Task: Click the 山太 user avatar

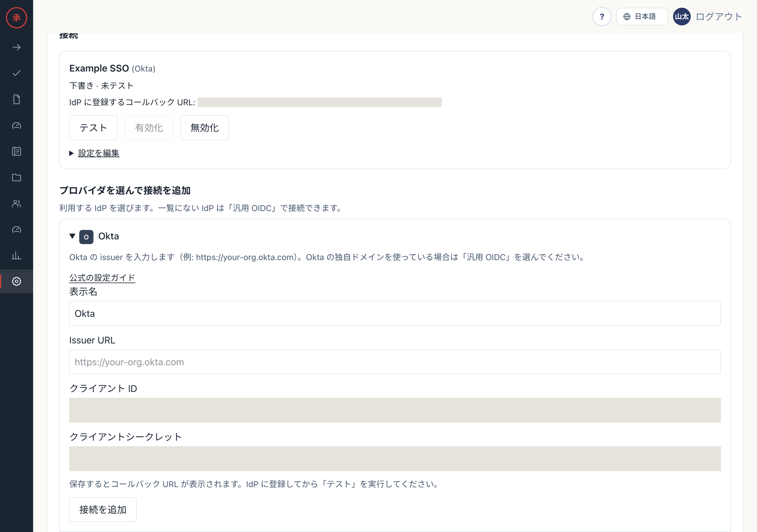Action: click(682, 17)
